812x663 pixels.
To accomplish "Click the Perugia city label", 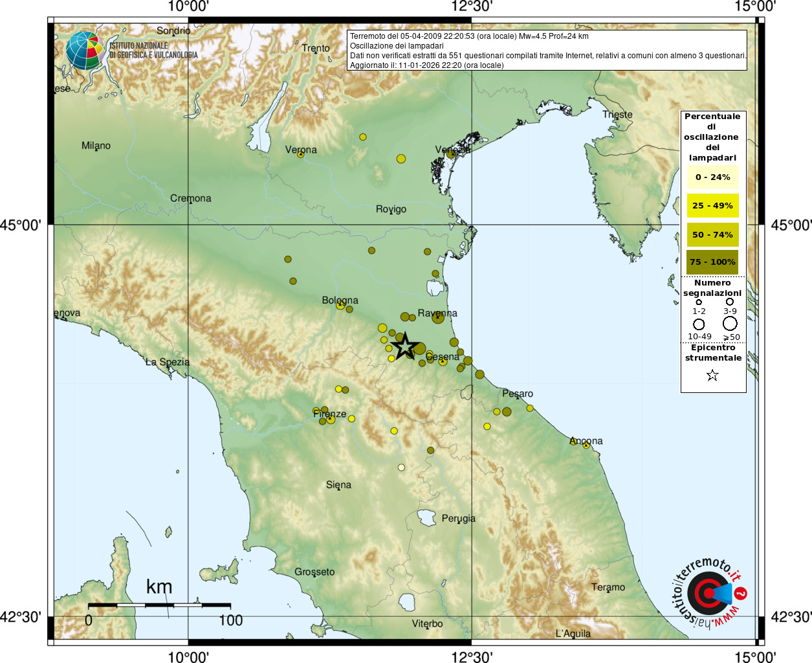I will (x=458, y=518).
